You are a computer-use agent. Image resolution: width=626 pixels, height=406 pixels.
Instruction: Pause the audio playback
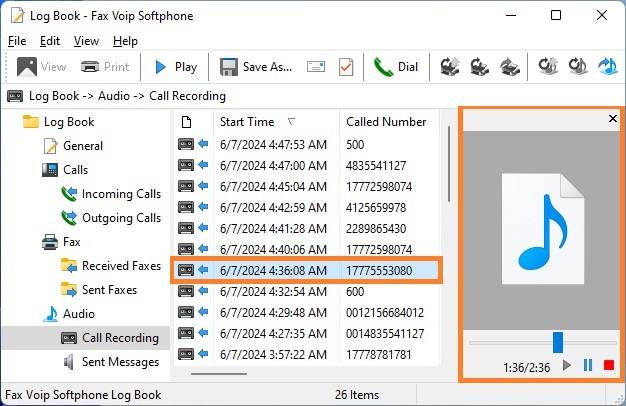(588, 365)
